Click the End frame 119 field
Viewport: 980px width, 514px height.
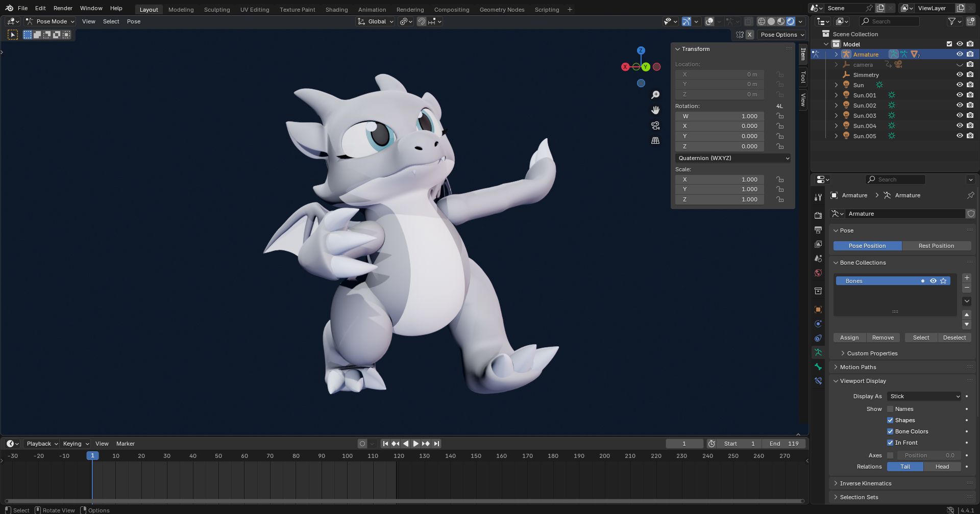(x=783, y=444)
